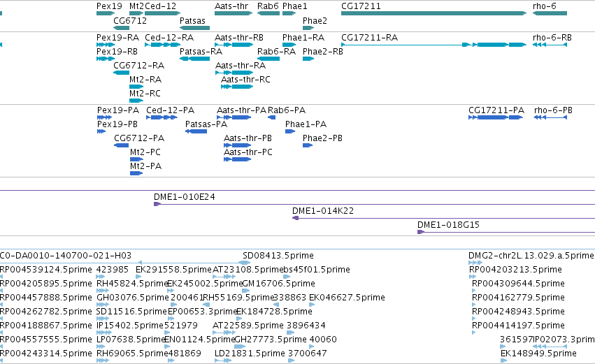Select EST EK148949.5prime label
Image resolution: width=595 pixels, height=364 pixels.
538,354
